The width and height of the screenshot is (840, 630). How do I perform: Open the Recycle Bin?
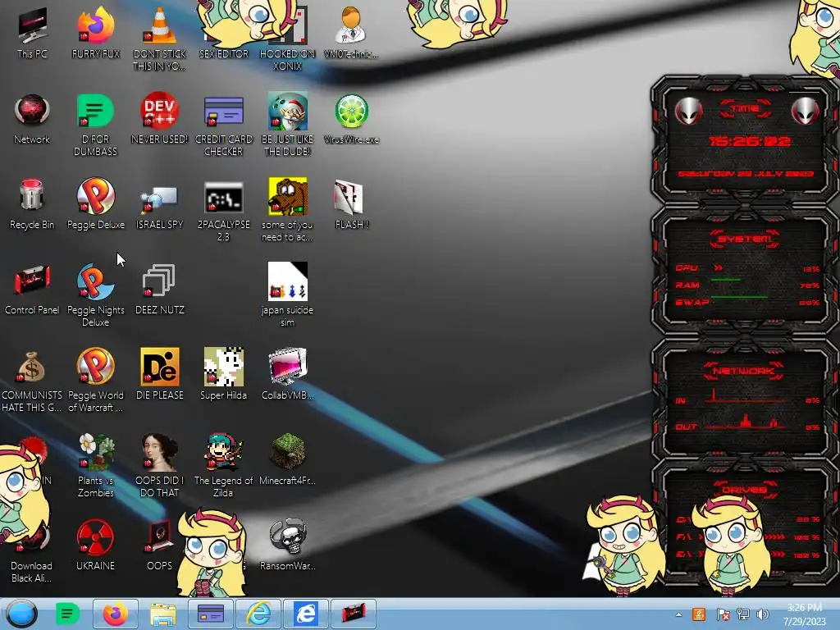click(32, 204)
